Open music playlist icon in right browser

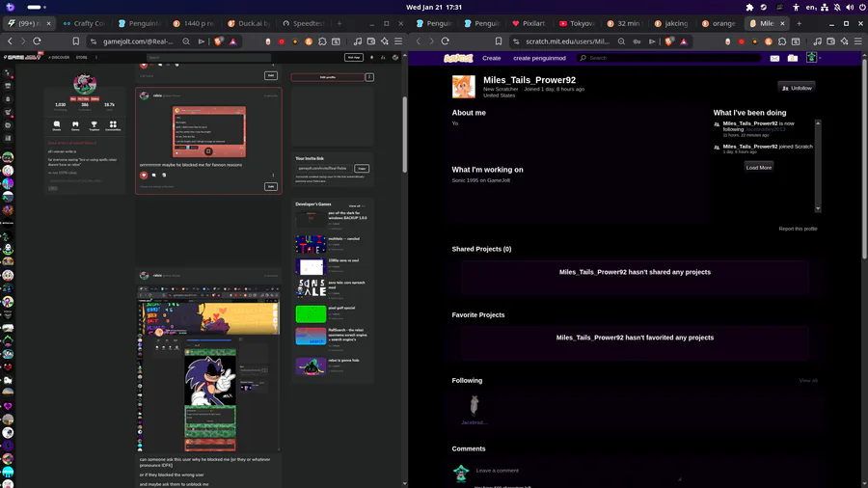point(817,41)
